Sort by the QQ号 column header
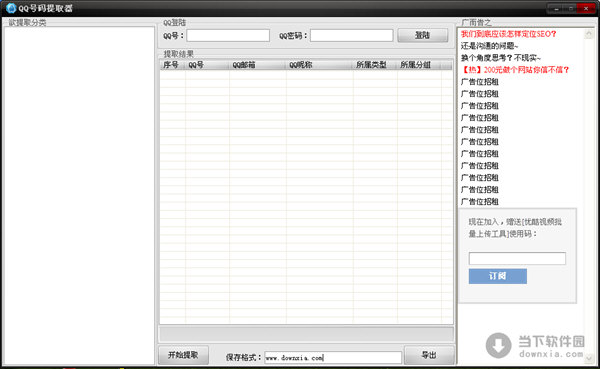 tap(207, 65)
